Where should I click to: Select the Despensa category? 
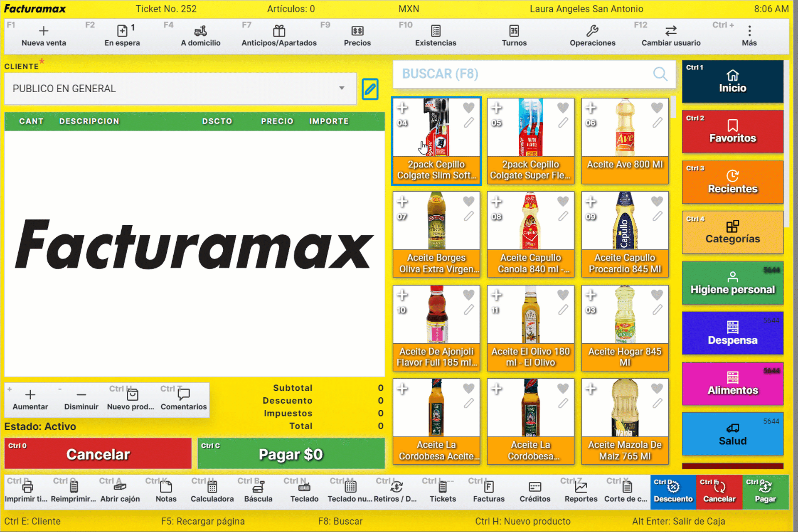pyautogui.click(x=732, y=333)
